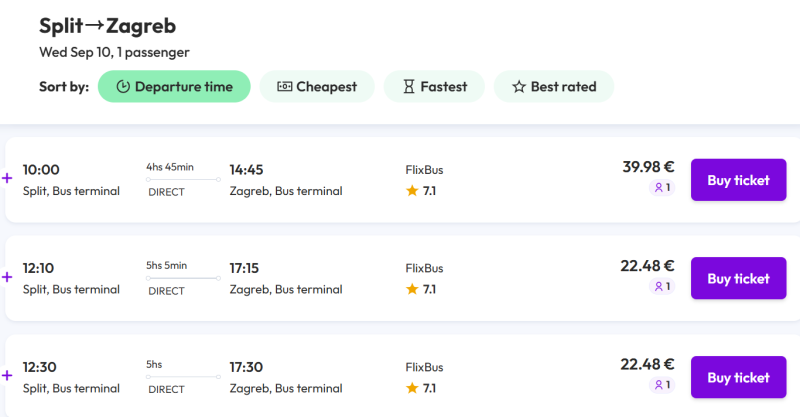The width and height of the screenshot is (800, 417).
Task: Click the banknote icon in Cheapest
Action: pos(284,87)
